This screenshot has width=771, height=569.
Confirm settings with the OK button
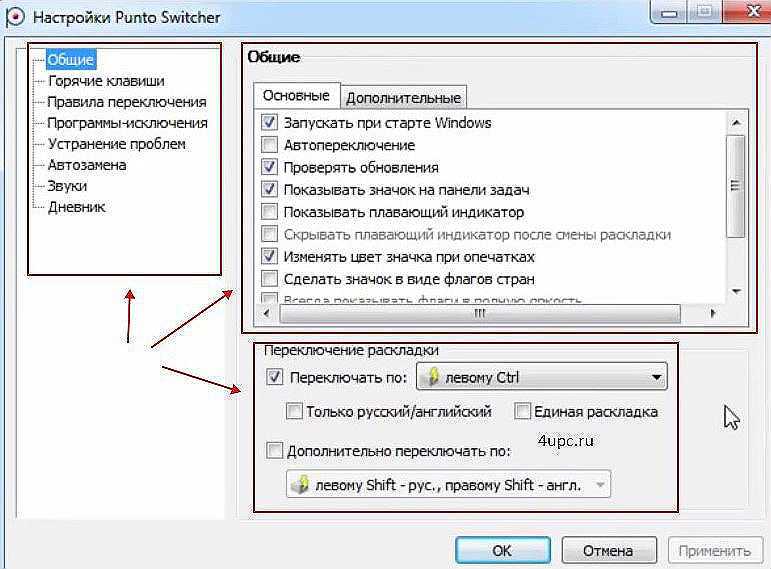click(503, 550)
